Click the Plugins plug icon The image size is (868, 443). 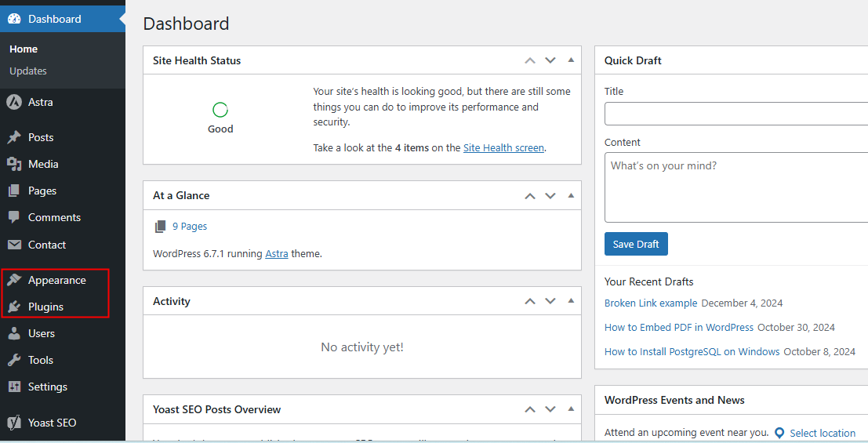[14, 307]
